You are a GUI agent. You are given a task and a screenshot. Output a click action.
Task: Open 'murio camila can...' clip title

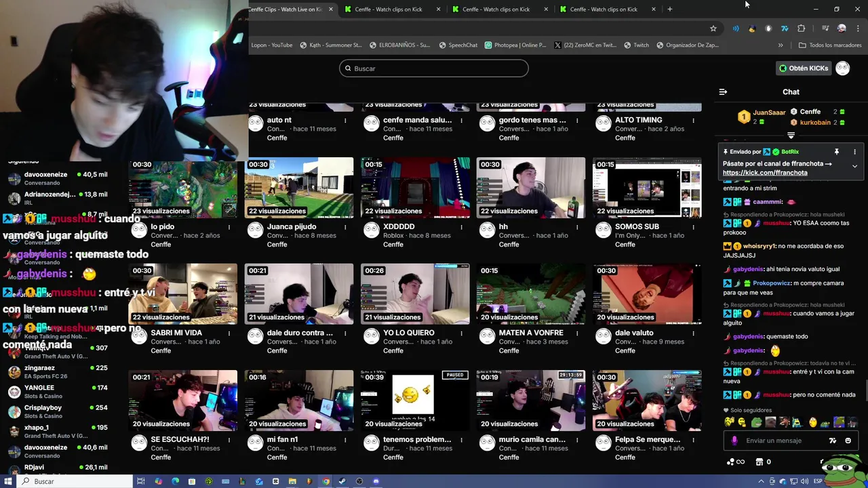click(x=532, y=439)
